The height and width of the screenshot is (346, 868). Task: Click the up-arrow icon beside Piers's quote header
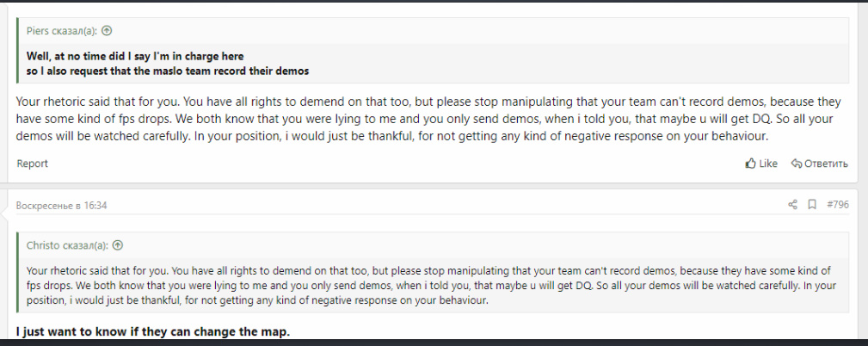coord(107,31)
